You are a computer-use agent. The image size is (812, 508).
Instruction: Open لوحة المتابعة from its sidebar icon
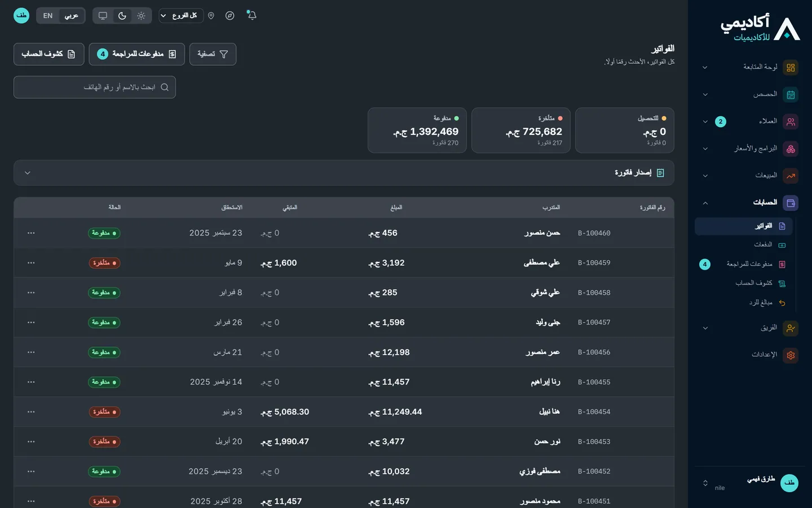click(x=791, y=68)
